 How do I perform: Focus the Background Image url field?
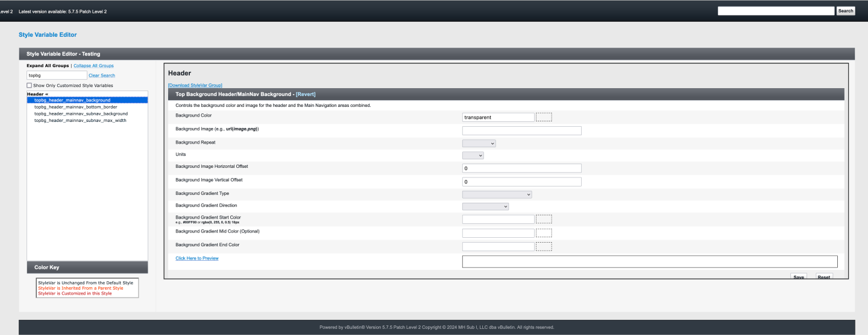pyautogui.click(x=522, y=130)
